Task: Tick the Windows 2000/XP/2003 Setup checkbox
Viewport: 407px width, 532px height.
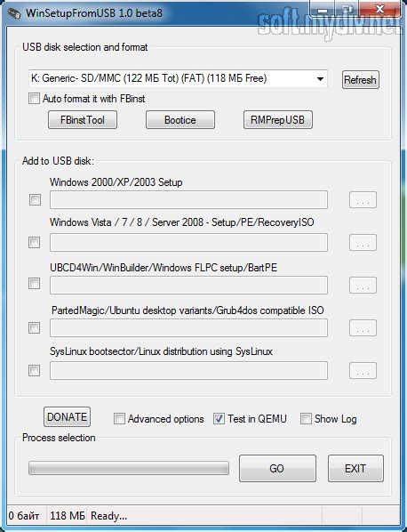Action: pos(35,199)
